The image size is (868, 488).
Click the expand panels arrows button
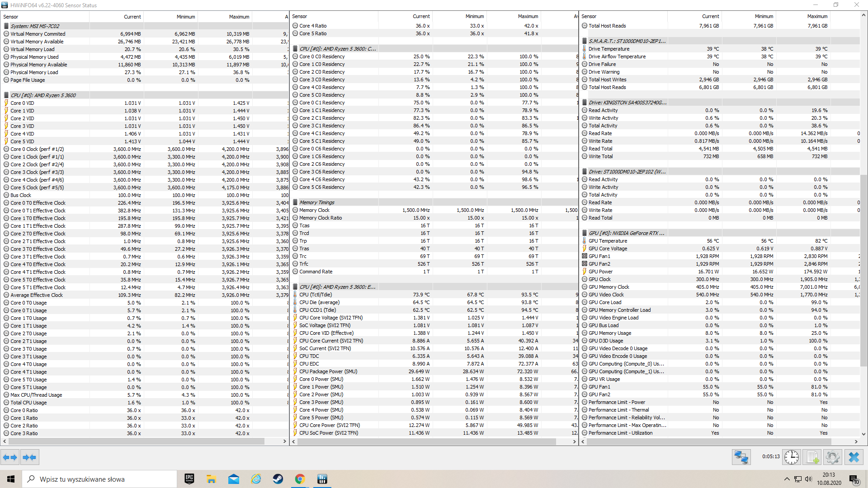pyautogui.click(x=10, y=457)
